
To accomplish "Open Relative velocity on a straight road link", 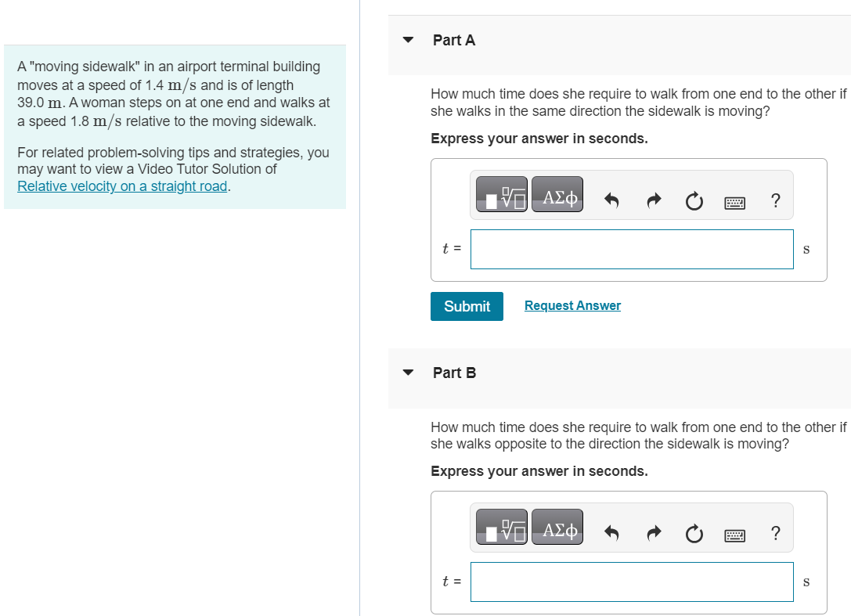I will click(122, 186).
